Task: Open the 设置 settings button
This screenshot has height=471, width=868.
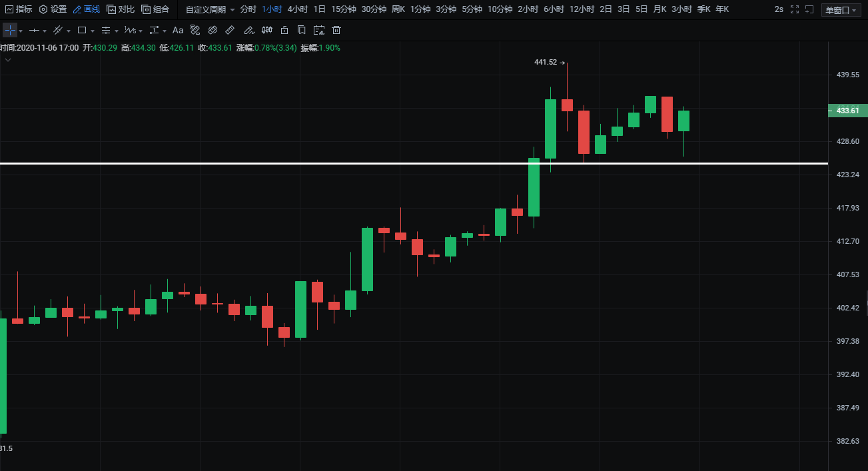Action: pos(53,9)
